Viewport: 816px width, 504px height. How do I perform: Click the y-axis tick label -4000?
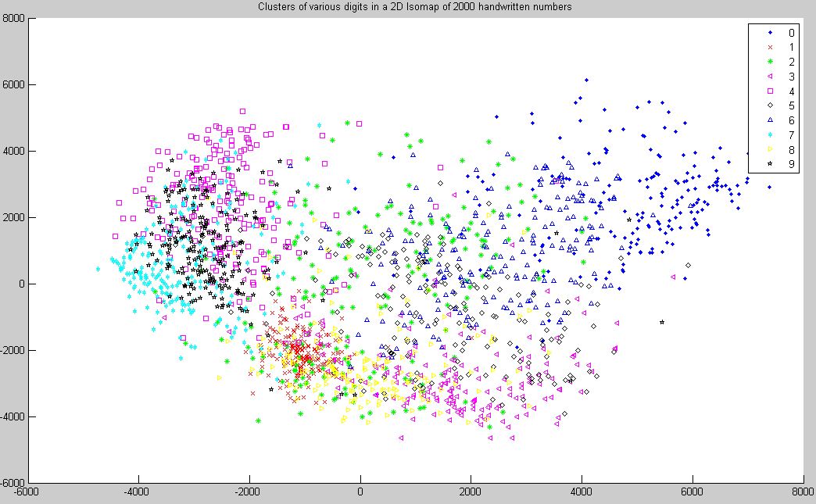(13, 417)
